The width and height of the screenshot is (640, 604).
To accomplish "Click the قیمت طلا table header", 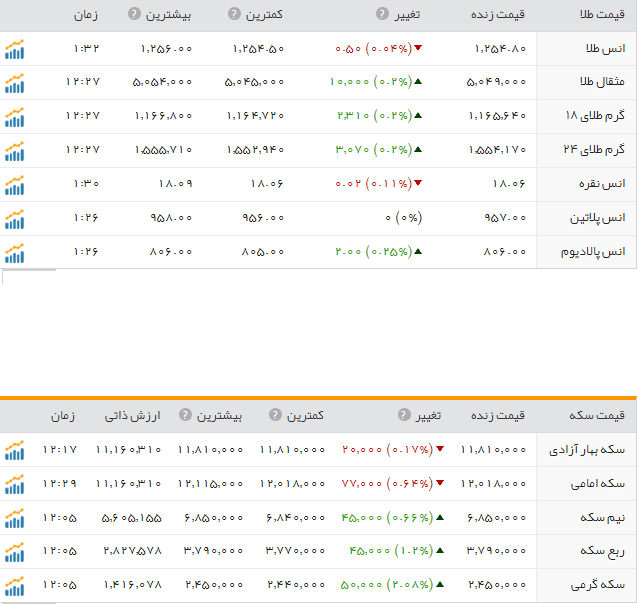I will (602, 15).
